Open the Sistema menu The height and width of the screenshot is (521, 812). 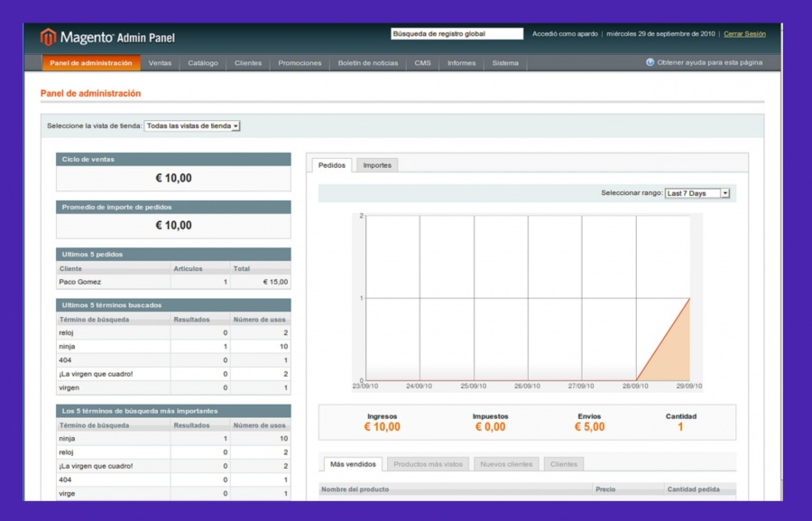point(505,62)
